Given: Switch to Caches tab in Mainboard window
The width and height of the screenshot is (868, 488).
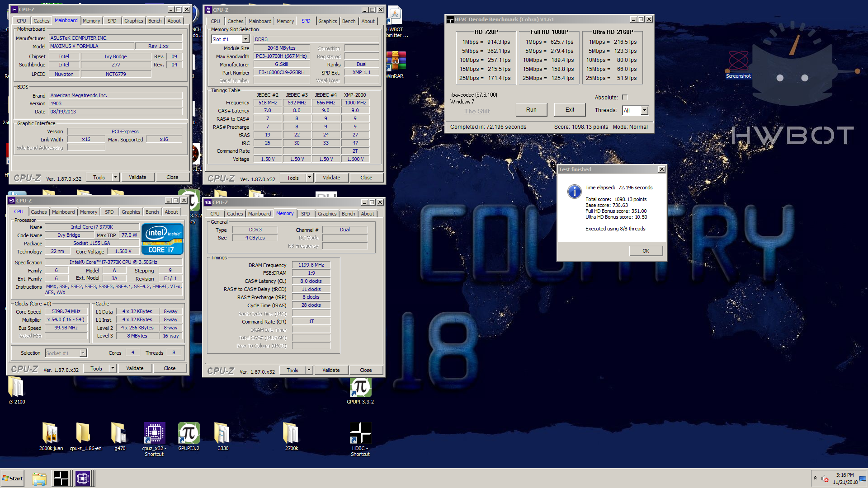Looking at the screenshot, I should [41, 21].
